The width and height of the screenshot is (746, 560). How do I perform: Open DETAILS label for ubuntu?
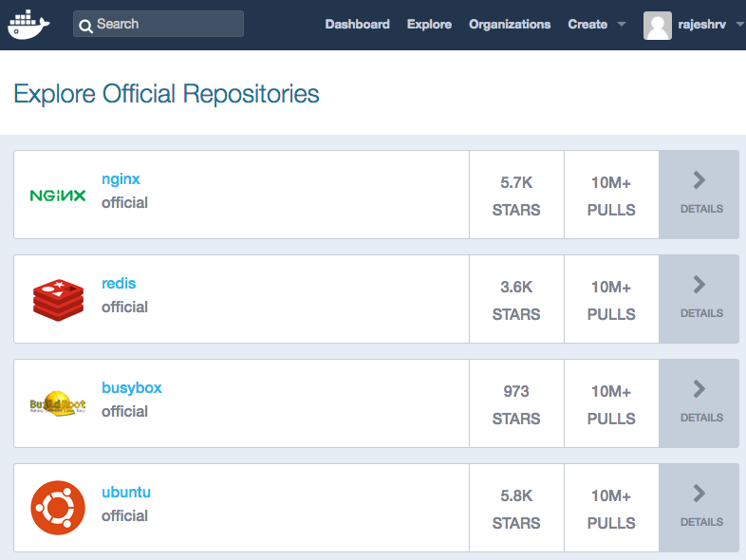point(701,522)
